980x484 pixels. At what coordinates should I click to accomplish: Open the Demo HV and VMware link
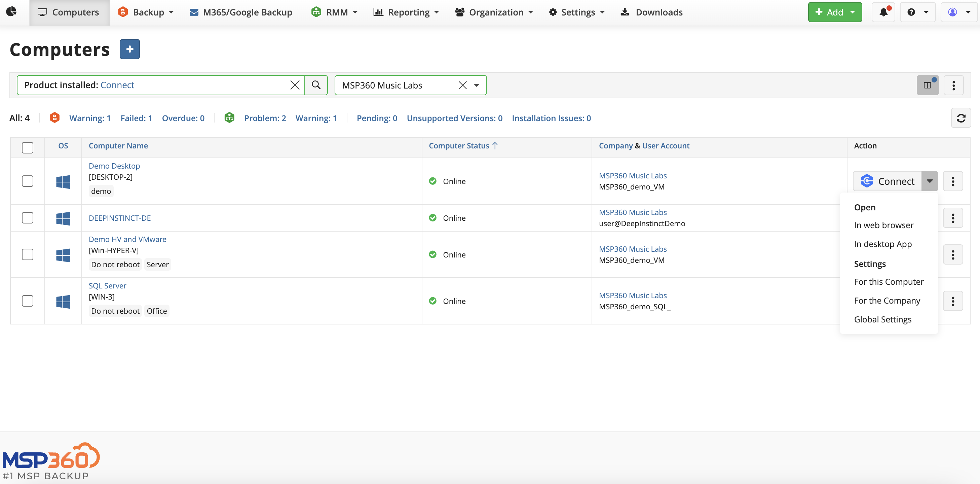point(127,239)
